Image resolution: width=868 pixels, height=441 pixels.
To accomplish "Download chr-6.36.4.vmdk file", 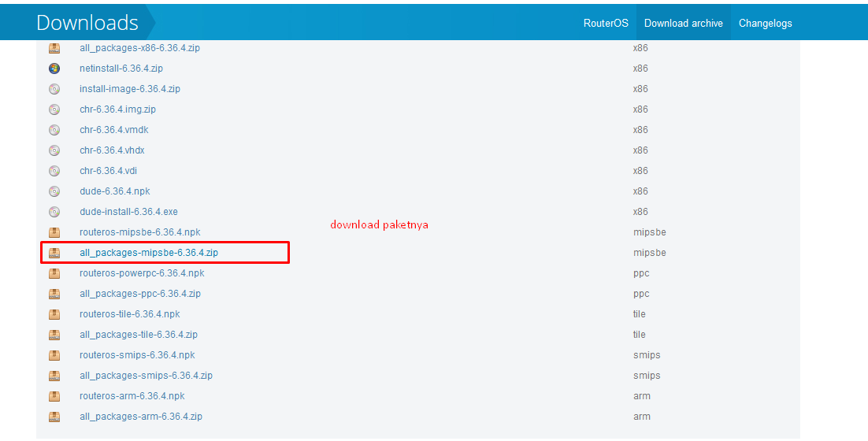I will [x=114, y=130].
